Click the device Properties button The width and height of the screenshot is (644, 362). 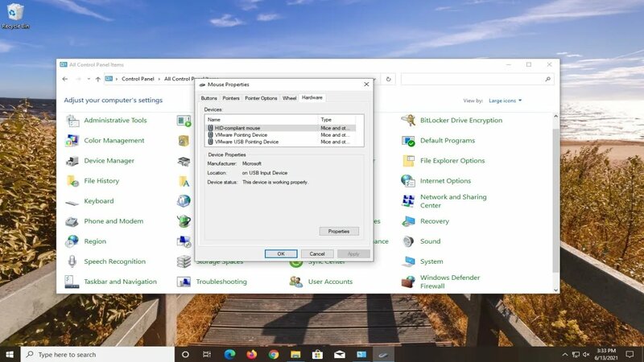point(339,232)
